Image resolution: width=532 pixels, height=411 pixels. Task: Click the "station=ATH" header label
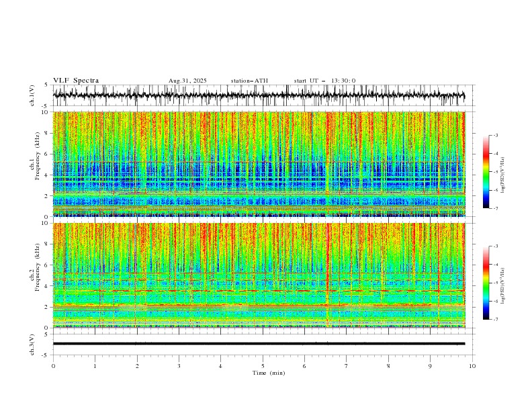pos(249,81)
